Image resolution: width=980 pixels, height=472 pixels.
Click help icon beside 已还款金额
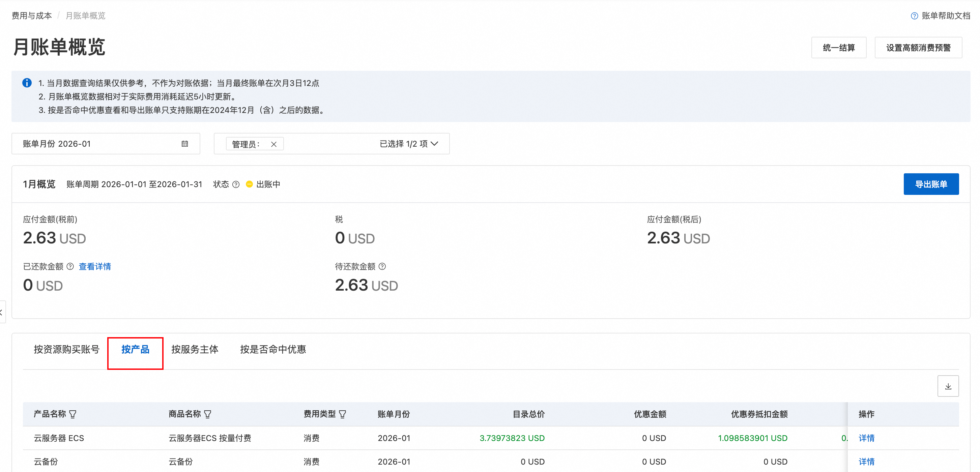click(x=70, y=267)
